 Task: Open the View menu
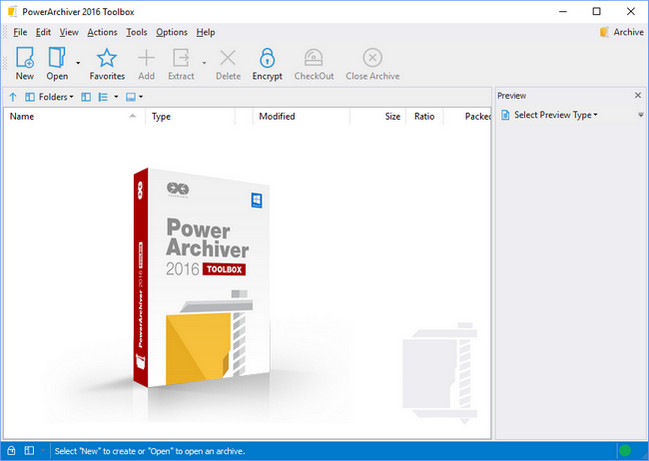[69, 32]
